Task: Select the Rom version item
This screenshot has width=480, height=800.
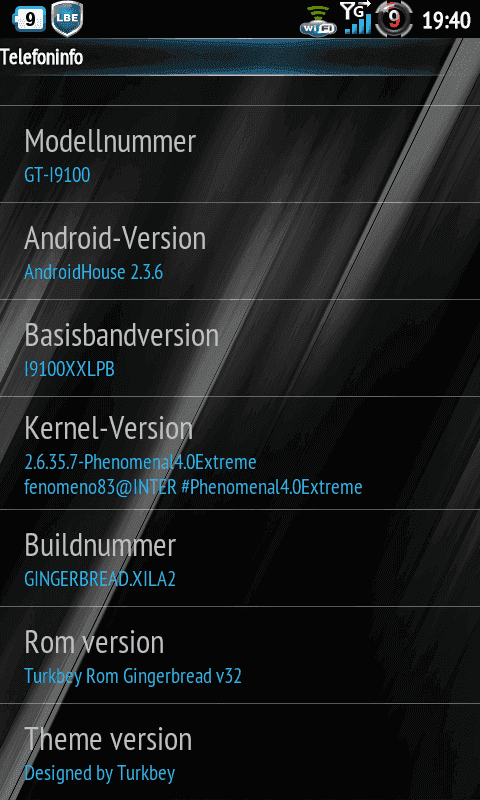Action: 240,655
